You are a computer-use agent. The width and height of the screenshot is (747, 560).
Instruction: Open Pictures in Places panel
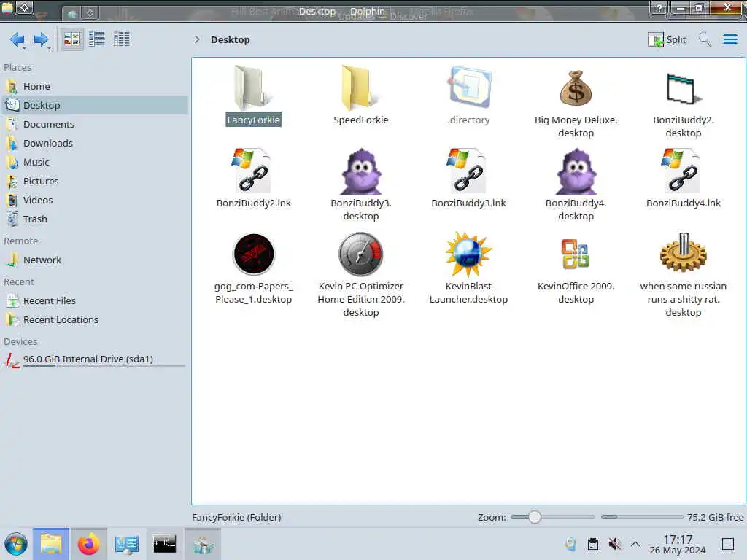94,182
